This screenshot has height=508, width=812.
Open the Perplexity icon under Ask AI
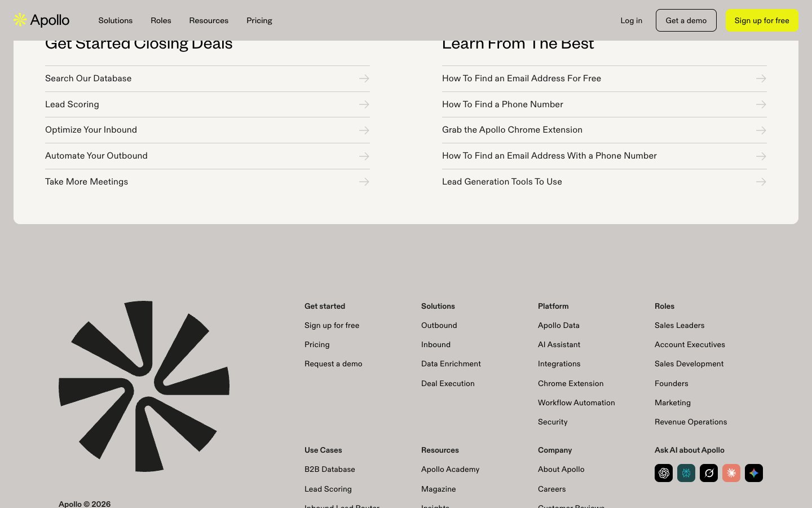click(x=686, y=473)
